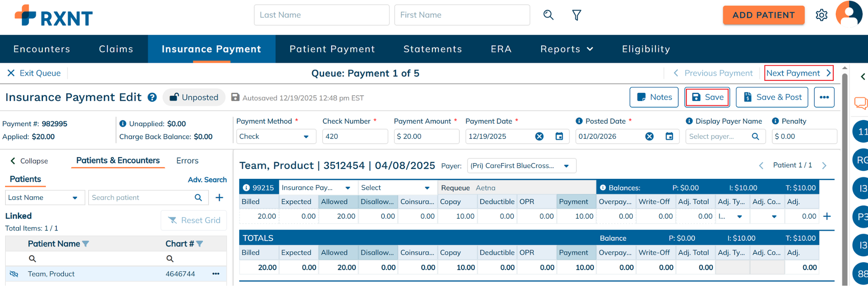The width and height of the screenshot is (868, 286).
Task: Collapse the Patients & Encounters side panel
Action: (29, 161)
